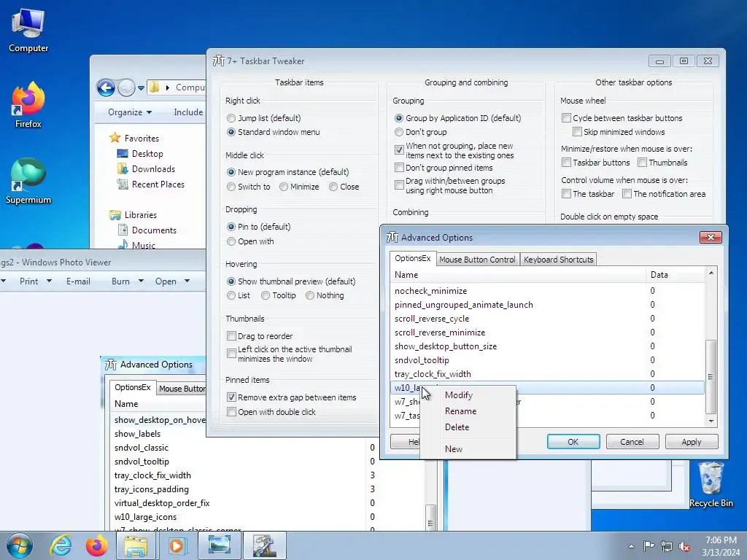The image size is (747, 560).
Task: Select hovering Tooltip option
Action: (266, 295)
